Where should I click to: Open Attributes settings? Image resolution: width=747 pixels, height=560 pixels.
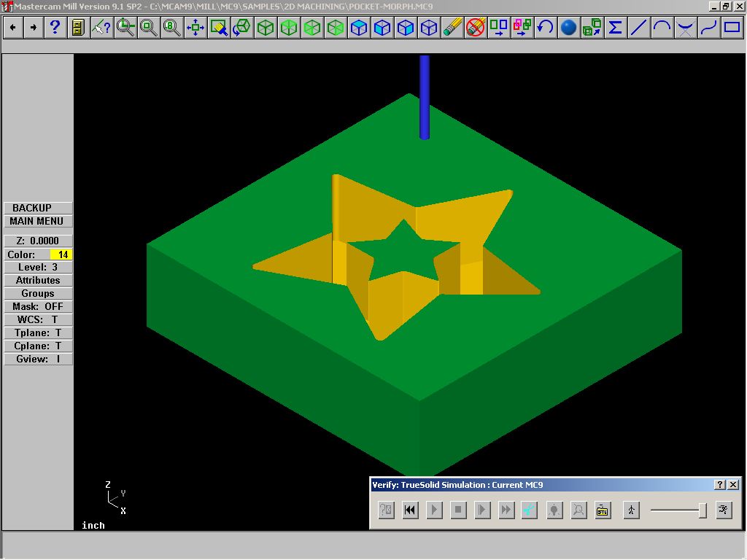point(38,281)
